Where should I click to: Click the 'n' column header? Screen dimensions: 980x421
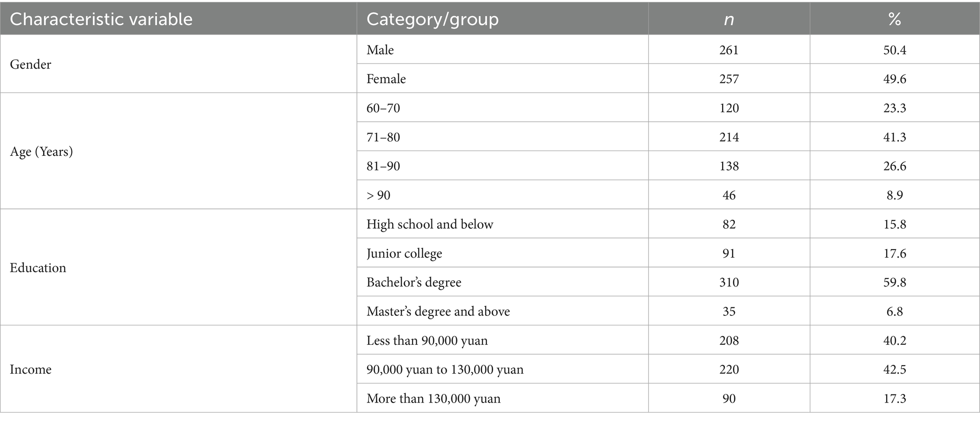[x=729, y=19]
